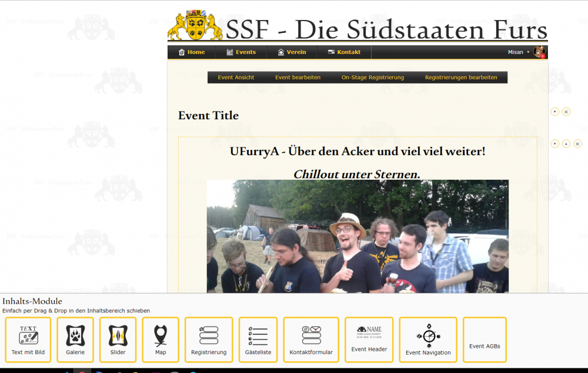
Task: Click the SSF - Die Südstaaten Furs title
Action: click(386, 29)
